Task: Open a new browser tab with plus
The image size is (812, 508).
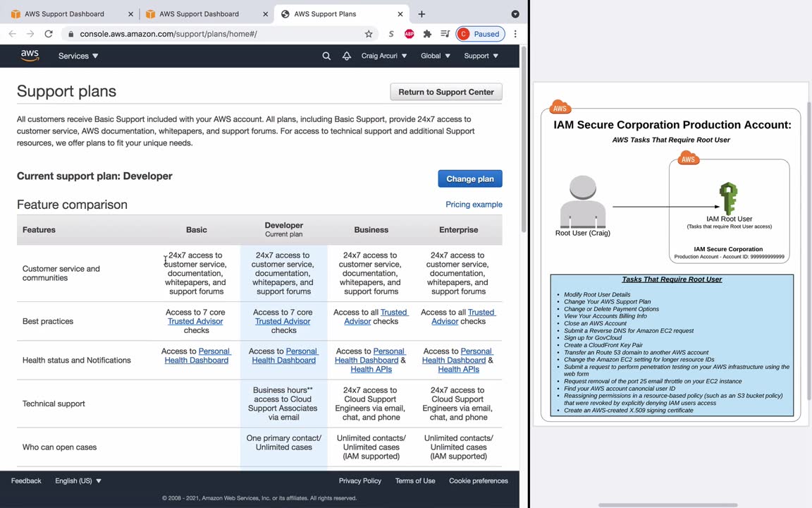Action: point(422,14)
